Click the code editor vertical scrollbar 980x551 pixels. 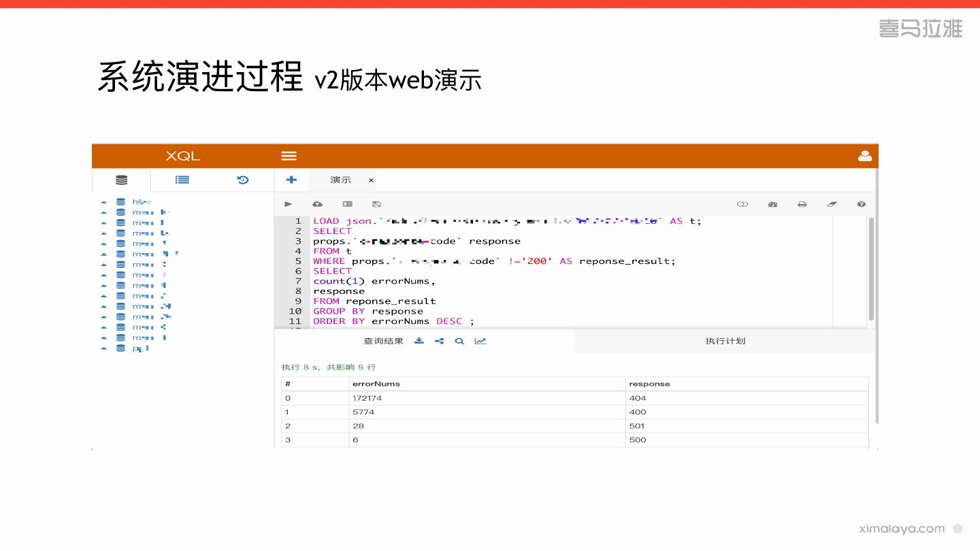(x=871, y=269)
